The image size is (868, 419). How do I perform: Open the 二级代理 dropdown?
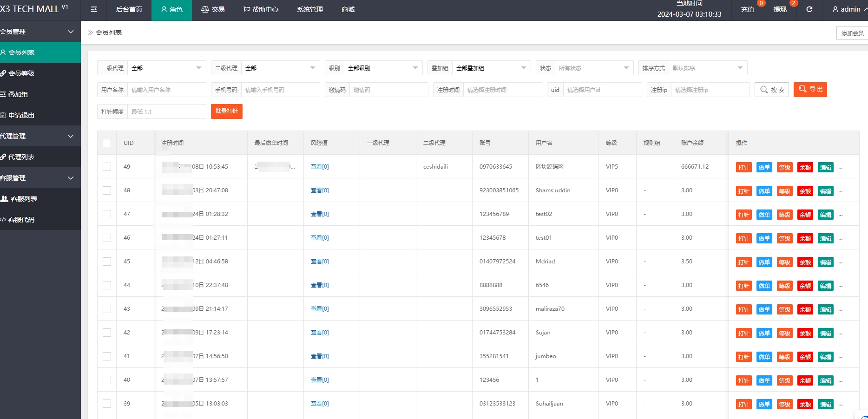point(281,68)
